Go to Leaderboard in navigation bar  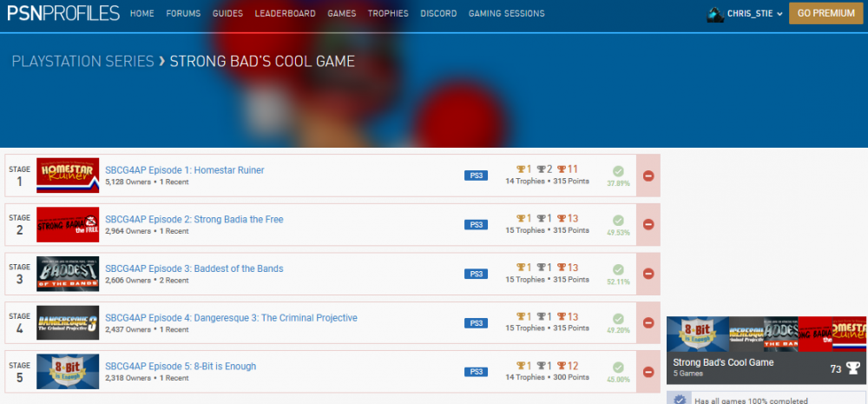[x=286, y=14]
